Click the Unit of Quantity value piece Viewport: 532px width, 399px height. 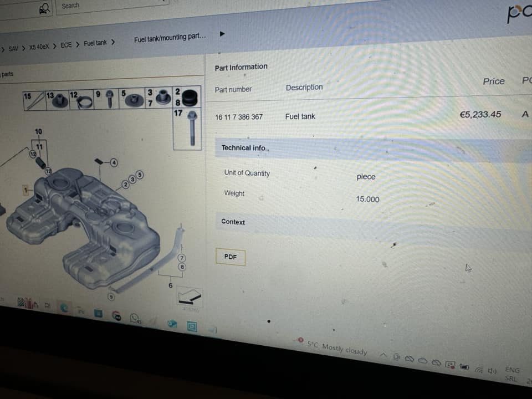tap(366, 177)
